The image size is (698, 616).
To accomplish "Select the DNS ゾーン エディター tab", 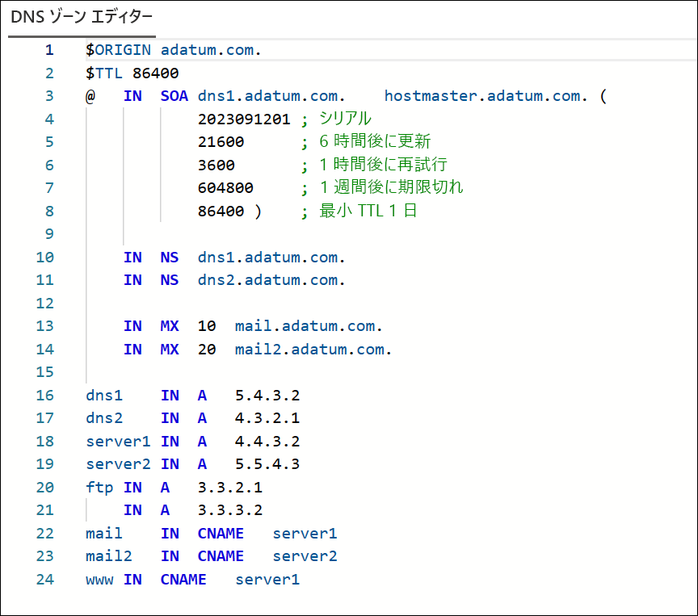I will point(81,18).
